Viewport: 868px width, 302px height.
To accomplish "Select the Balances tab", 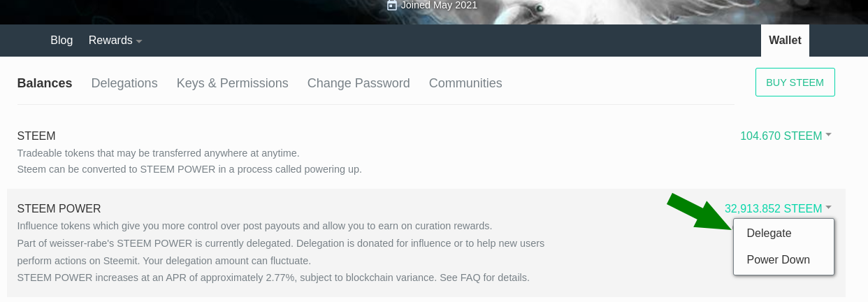I will (x=45, y=83).
